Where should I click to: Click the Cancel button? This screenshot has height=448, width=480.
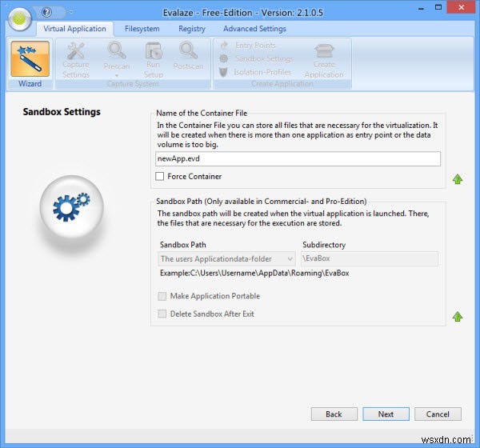coord(438,414)
